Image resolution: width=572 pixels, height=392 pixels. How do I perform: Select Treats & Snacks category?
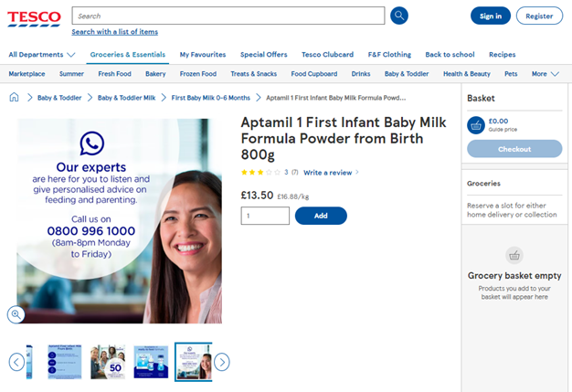[x=253, y=74]
